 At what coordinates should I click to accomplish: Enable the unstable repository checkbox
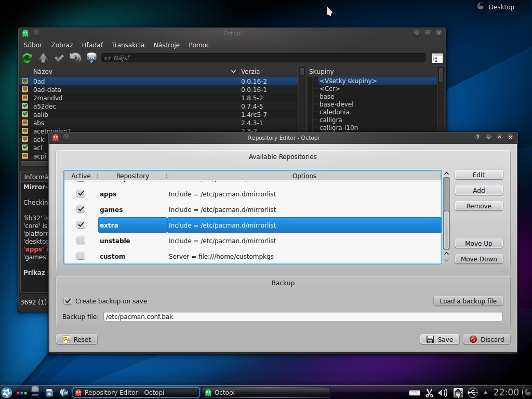point(81,241)
